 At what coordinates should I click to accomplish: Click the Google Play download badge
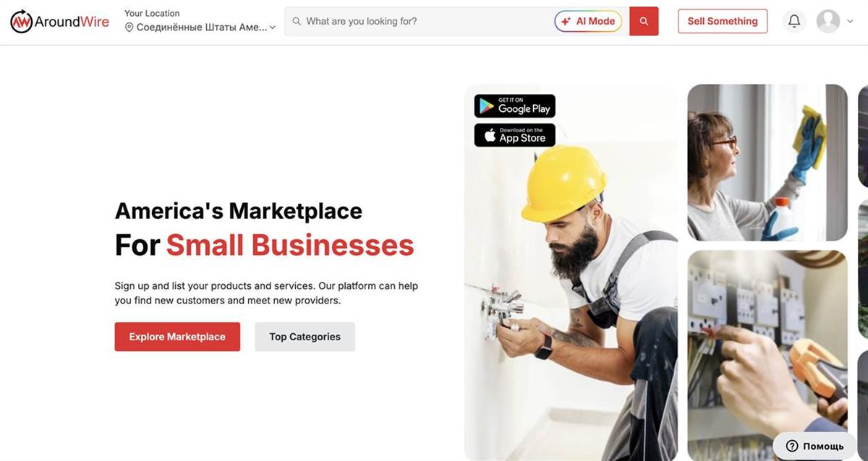(515, 106)
